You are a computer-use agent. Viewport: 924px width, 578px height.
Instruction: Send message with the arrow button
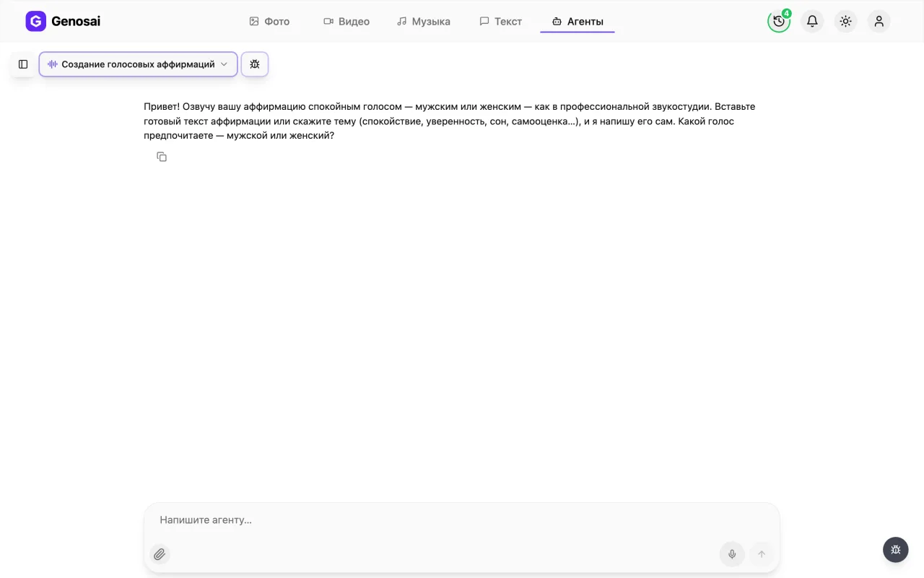[761, 554]
